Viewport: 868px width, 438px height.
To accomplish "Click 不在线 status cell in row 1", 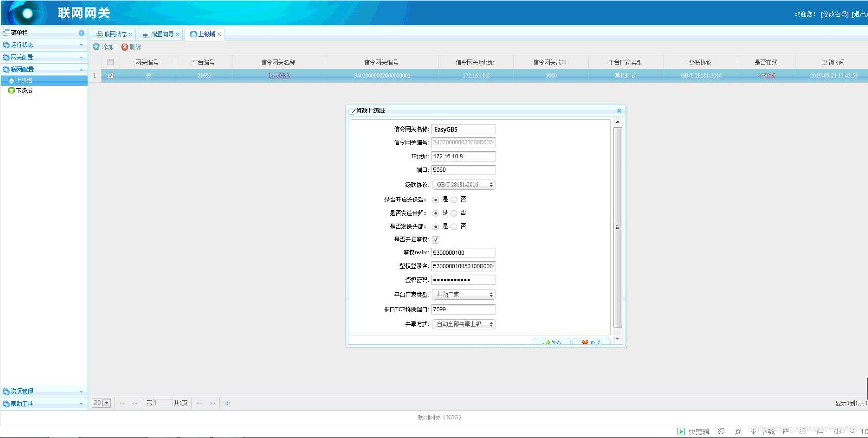I will point(766,76).
